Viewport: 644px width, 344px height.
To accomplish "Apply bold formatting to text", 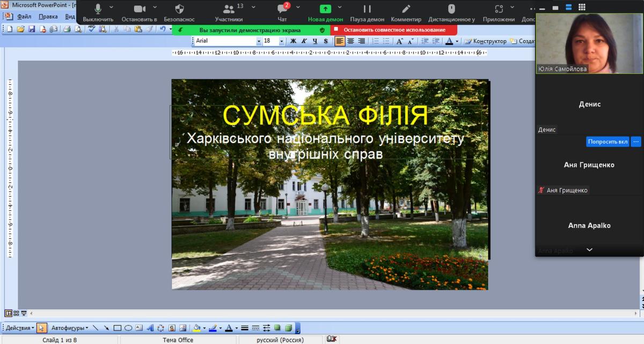I will (x=293, y=41).
